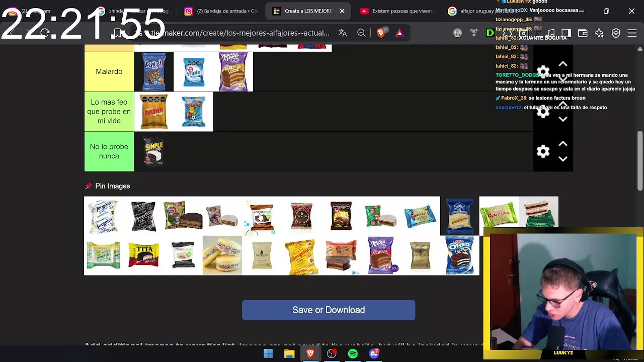Pick the blue Guaymallen alfajor image
Image resolution: width=644 pixels, height=362 pixels.
[420, 216]
